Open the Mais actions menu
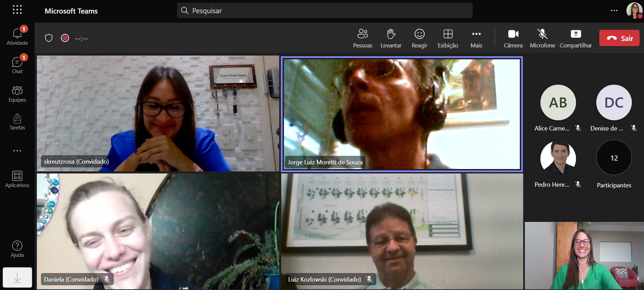The image size is (644, 290). tap(476, 38)
